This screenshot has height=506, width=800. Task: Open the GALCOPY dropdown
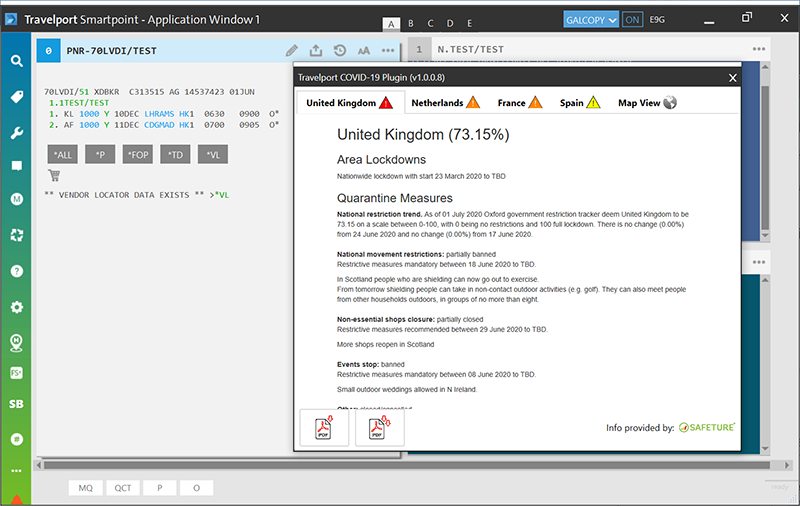(x=591, y=20)
